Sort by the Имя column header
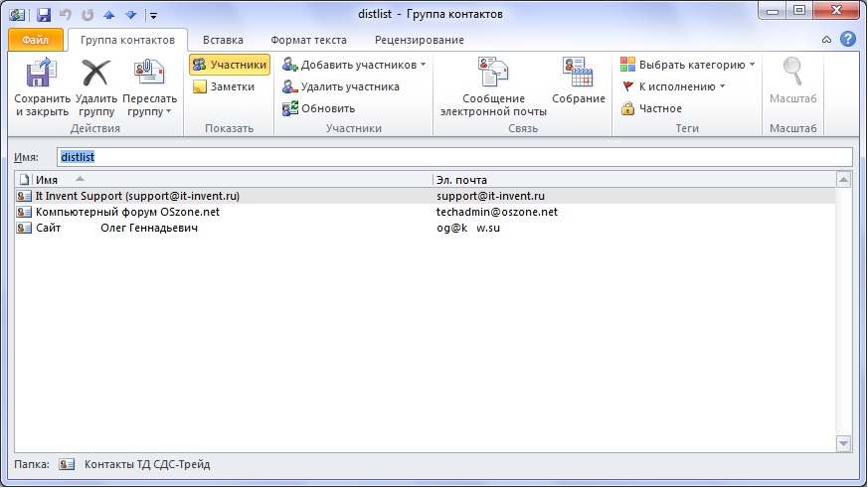This screenshot has width=868, height=488. click(x=233, y=180)
